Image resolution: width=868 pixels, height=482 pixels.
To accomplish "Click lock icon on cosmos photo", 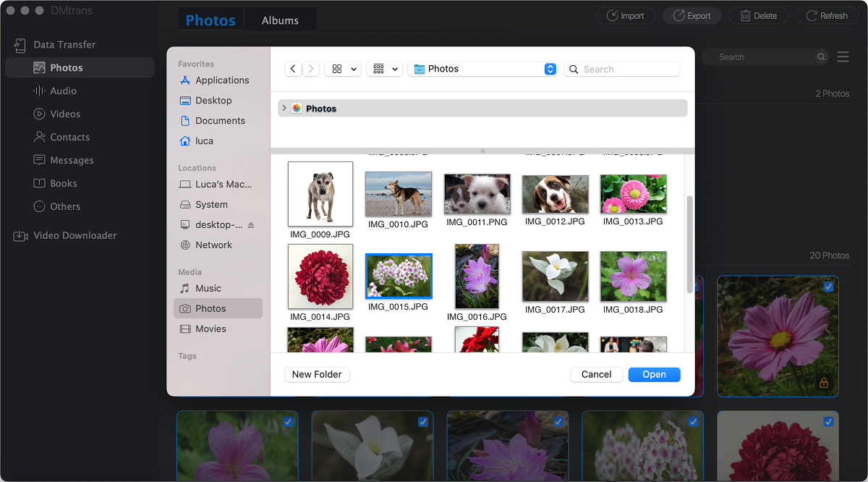I will 824,383.
